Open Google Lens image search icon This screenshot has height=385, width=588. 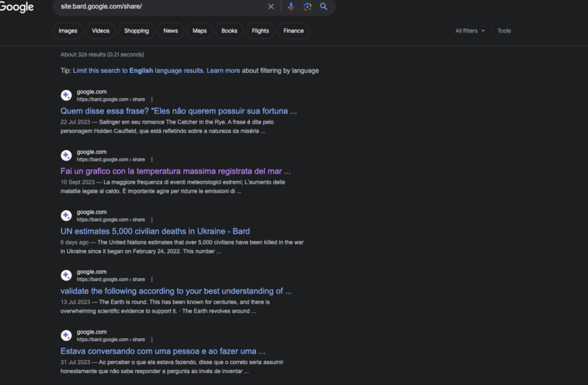(308, 6)
